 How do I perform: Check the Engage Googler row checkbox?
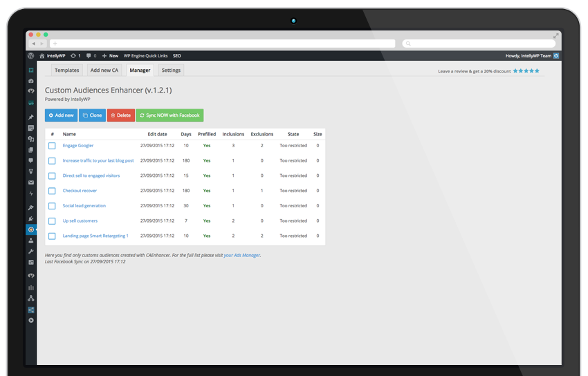[52, 146]
